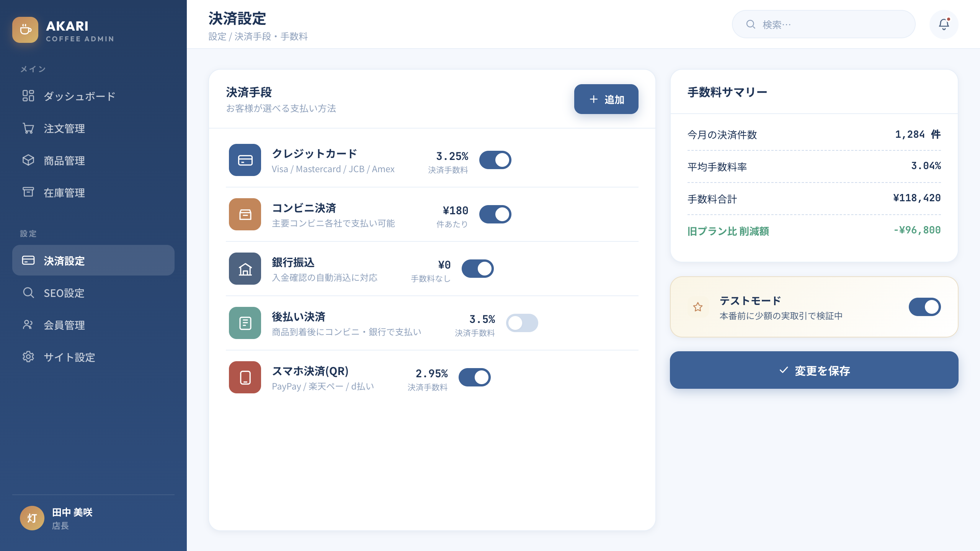
Task: Click the -¥96,800 savings value
Action: (917, 230)
